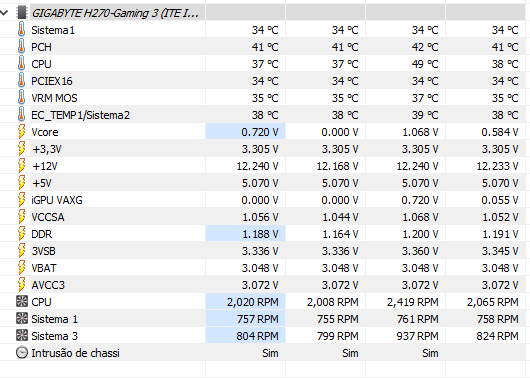
Task: Select the 3VSB sensor label
Action: click(x=43, y=251)
